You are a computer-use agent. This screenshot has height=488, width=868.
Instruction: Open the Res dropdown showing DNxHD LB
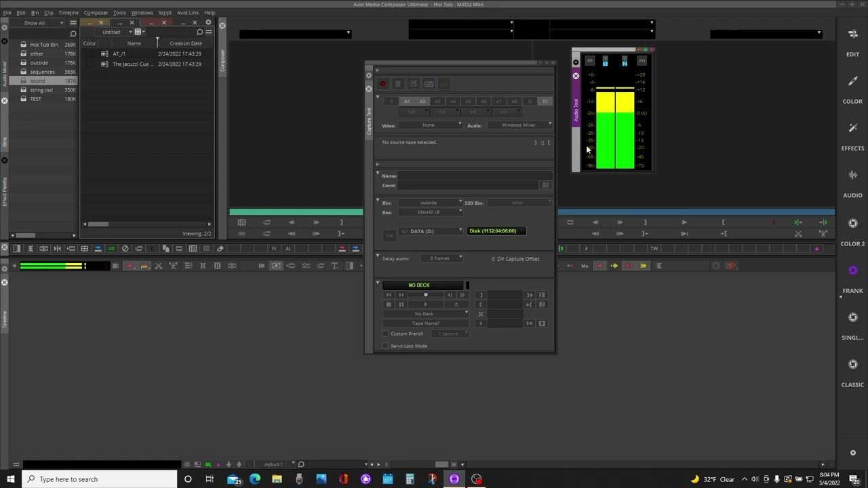pos(431,212)
